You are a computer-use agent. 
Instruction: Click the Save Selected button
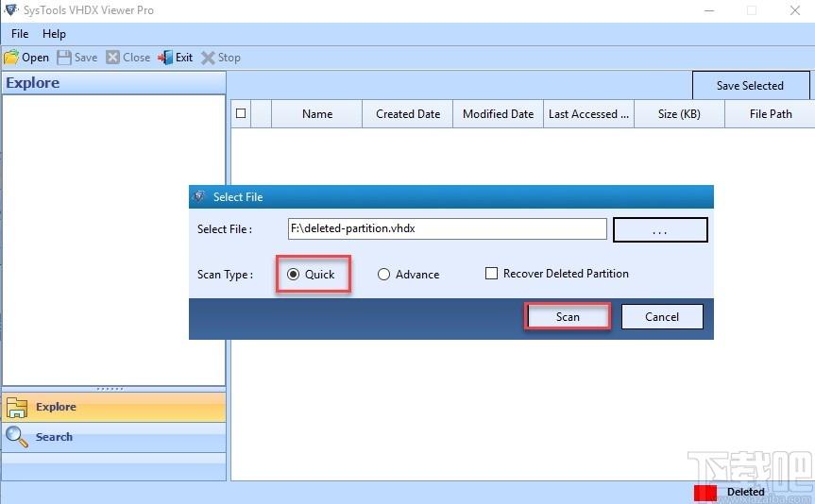tap(750, 86)
